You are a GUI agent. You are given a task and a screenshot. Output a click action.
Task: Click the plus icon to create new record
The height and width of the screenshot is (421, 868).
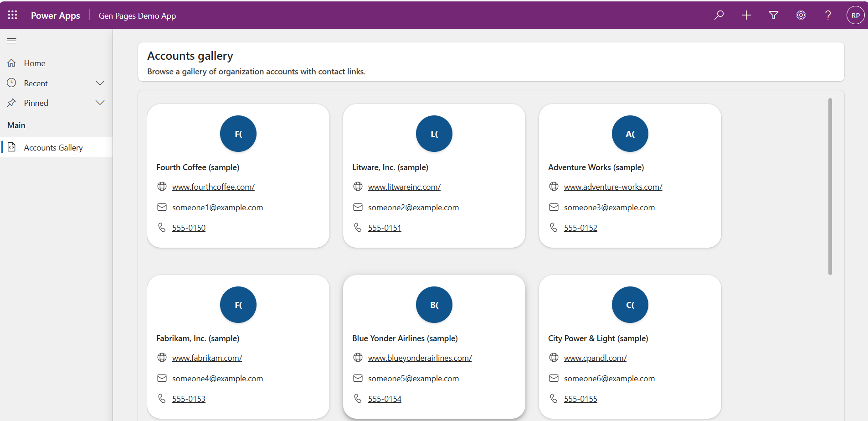click(x=746, y=15)
